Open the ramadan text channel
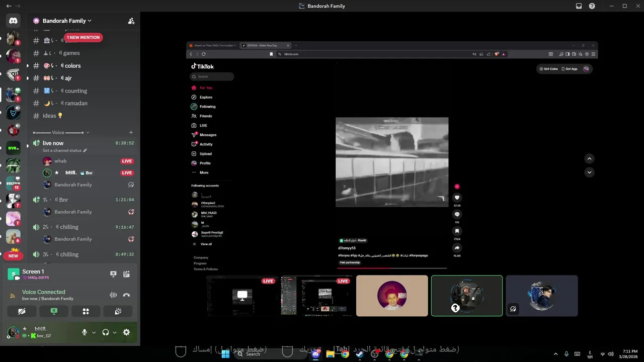 [x=83, y=104]
